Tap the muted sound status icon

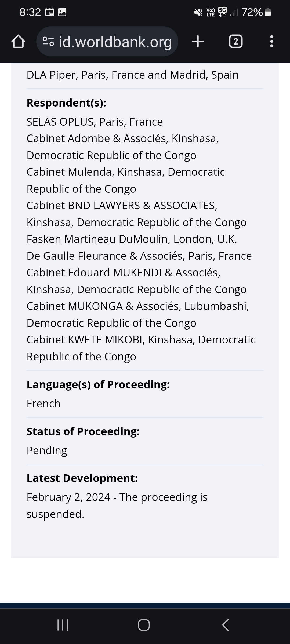coord(198,12)
